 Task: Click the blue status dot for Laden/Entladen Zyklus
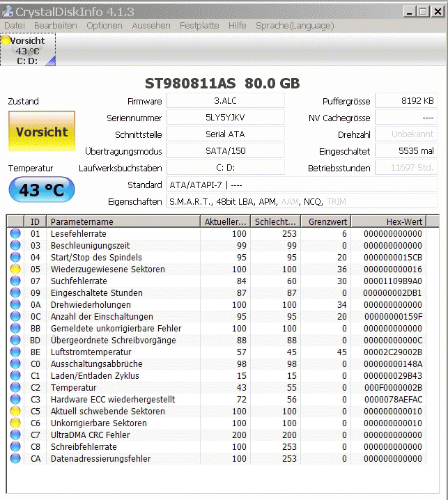(x=15, y=375)
